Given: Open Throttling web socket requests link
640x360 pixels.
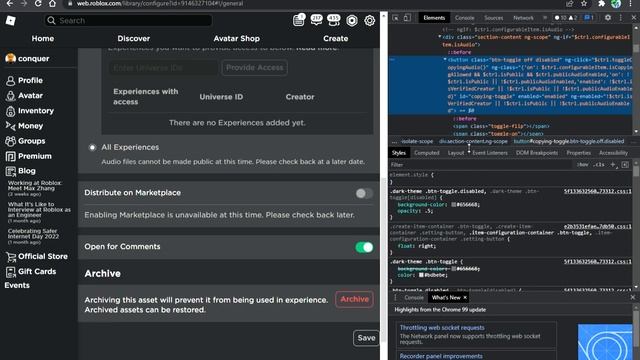Looking at the screenshot, I should (x=442, y=327).
